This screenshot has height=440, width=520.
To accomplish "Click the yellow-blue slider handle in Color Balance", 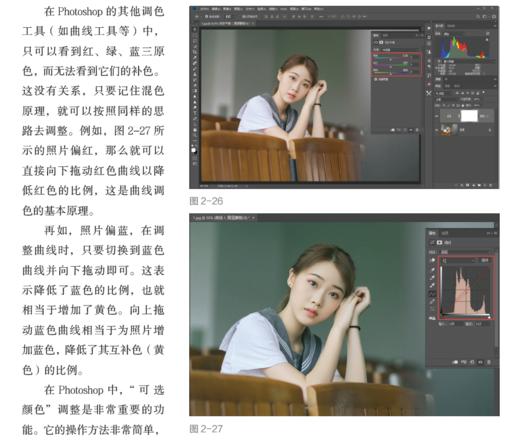I will click(391, 74).
